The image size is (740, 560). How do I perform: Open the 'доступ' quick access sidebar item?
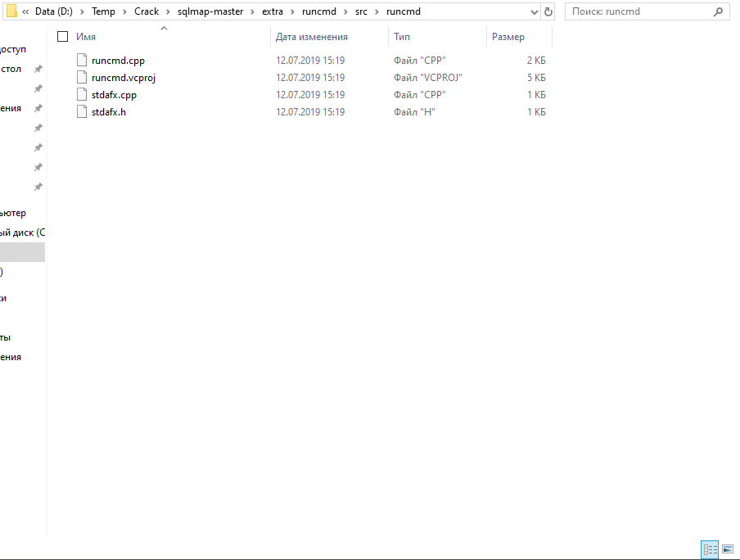tap(13, 49)
